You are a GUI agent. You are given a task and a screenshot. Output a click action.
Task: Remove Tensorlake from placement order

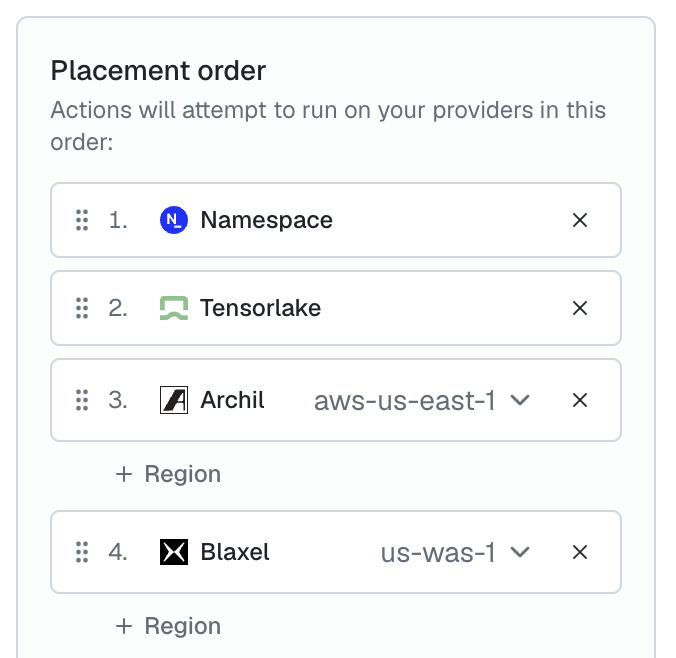click(x=580, y=308)
